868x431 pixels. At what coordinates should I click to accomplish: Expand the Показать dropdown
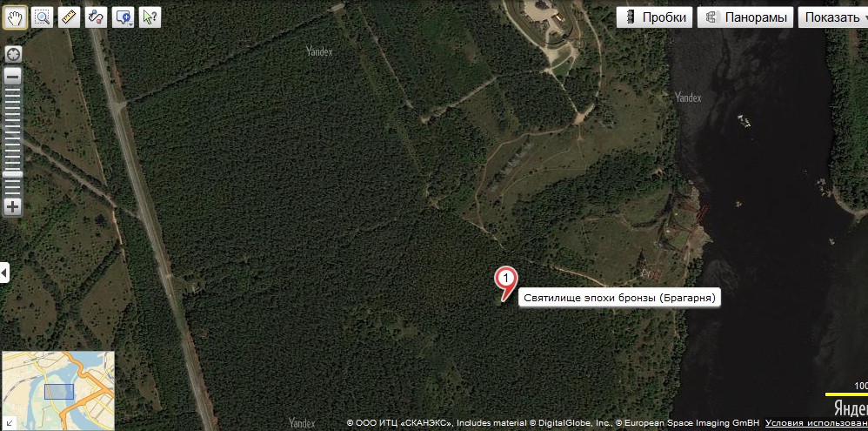click(833, 17)
